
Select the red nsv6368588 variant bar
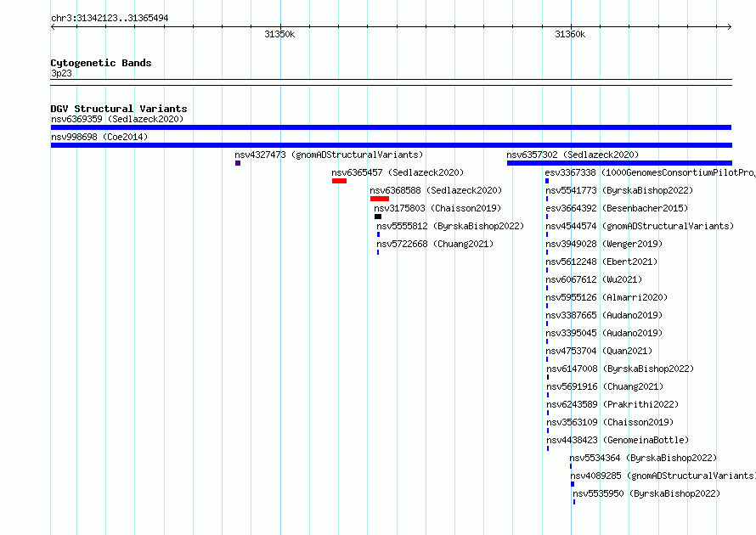click(x=380, y=199)
